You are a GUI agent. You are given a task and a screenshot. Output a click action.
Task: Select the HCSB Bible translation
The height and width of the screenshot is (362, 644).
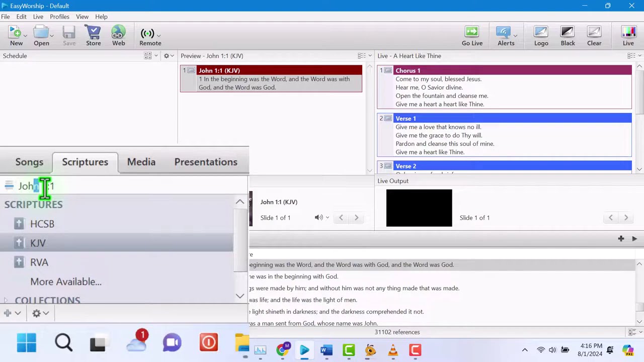[42, 224]
